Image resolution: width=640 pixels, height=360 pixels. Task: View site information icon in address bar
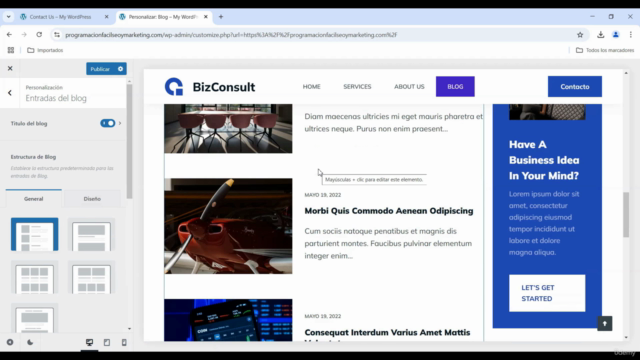pos(57,35)
